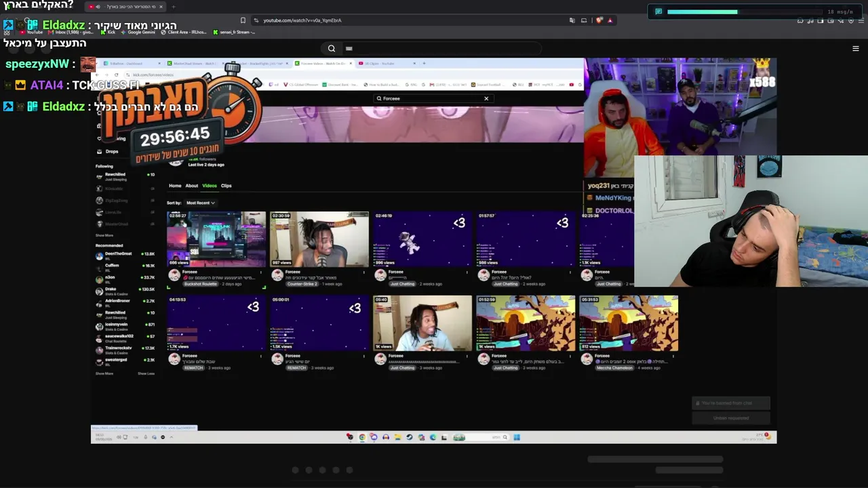Screen dimensions: 868x488
Task: Open n3on's channel in Recommended
Action: coord(125,279)
